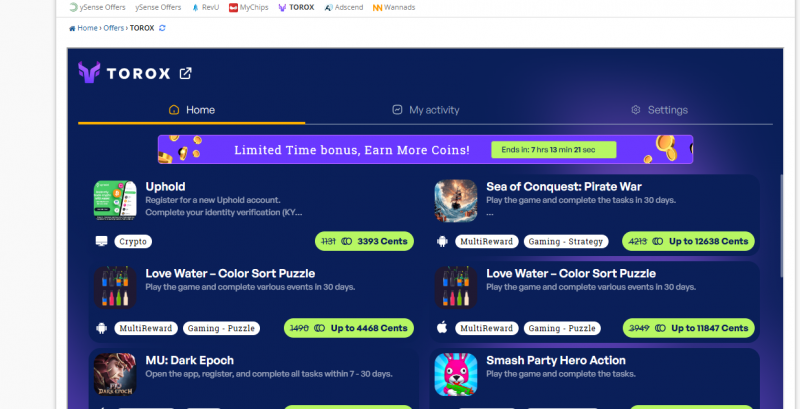This screenshot has height=409, width=800.
Task: Select the Home tab
Action: [x=191, y=110]
